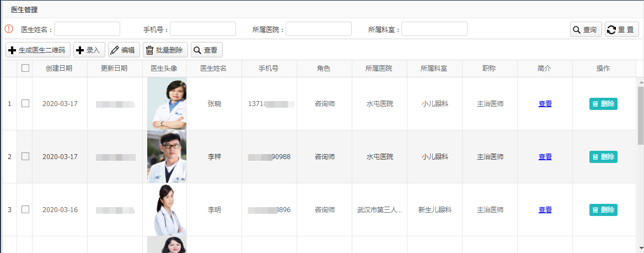The height and width of the screenshot is (253, 644).
Task: Click 主治医师 in 李明's row
Action: (490, 210)
